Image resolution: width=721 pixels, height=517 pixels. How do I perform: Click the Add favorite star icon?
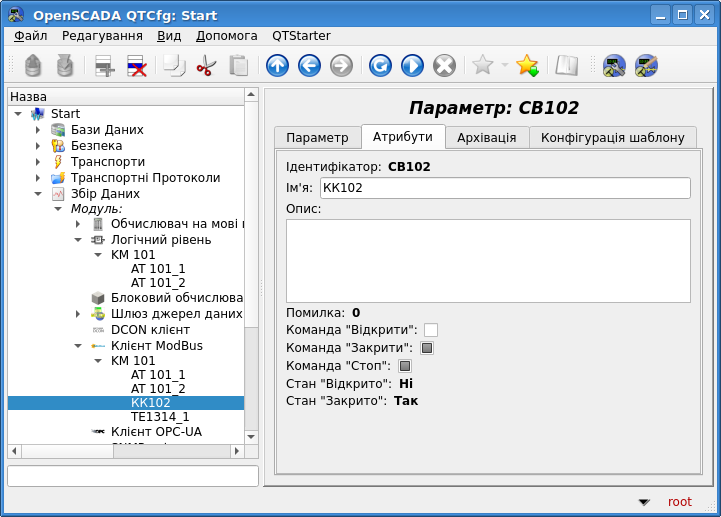coord(527,66)
